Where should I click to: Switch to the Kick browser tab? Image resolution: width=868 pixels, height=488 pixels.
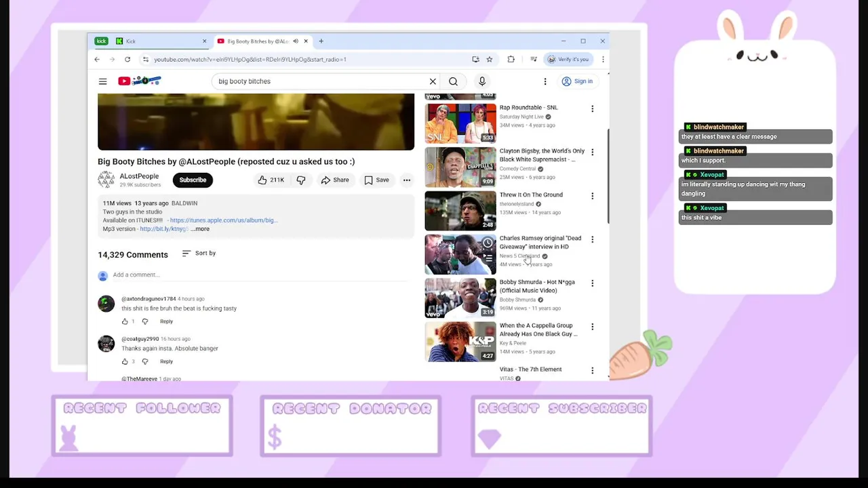click(161, 41)
